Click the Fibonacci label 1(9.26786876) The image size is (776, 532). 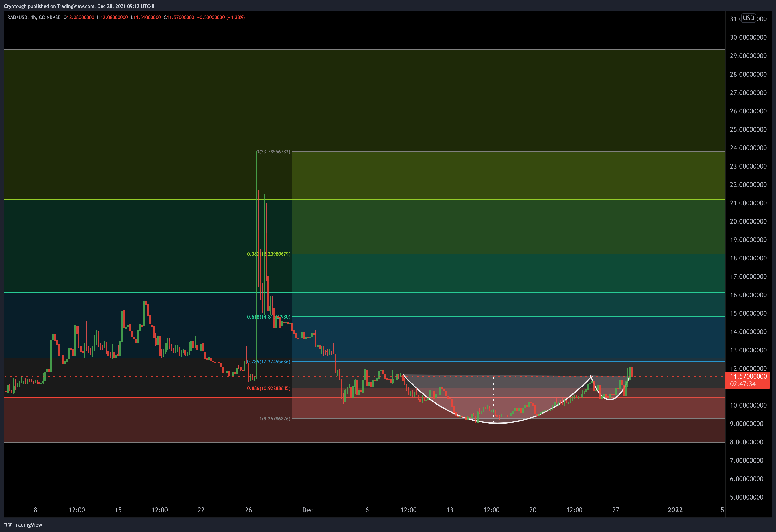tap(275, 418)
